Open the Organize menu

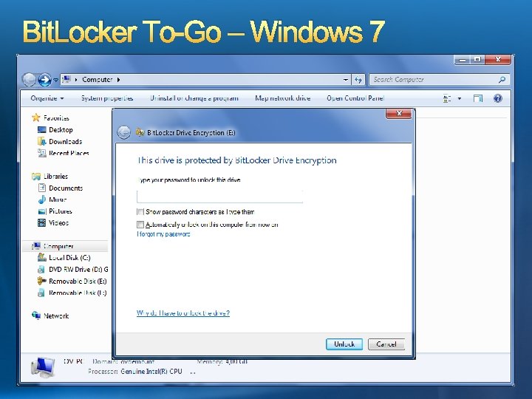47,98
